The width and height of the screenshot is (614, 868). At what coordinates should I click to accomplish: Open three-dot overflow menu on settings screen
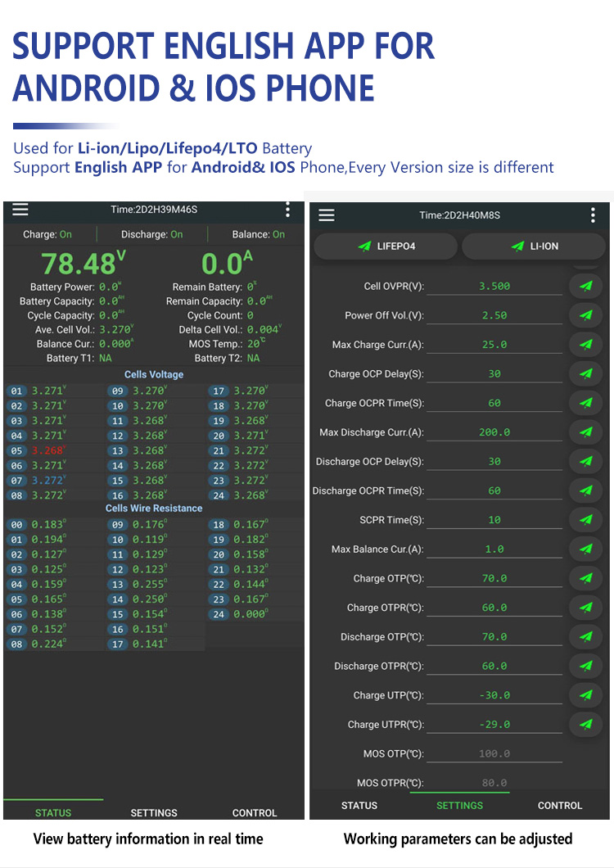(593, 215)
